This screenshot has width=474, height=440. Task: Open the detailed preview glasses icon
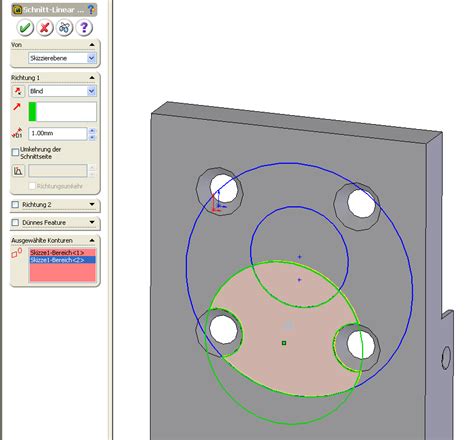[x=64, y=28]
